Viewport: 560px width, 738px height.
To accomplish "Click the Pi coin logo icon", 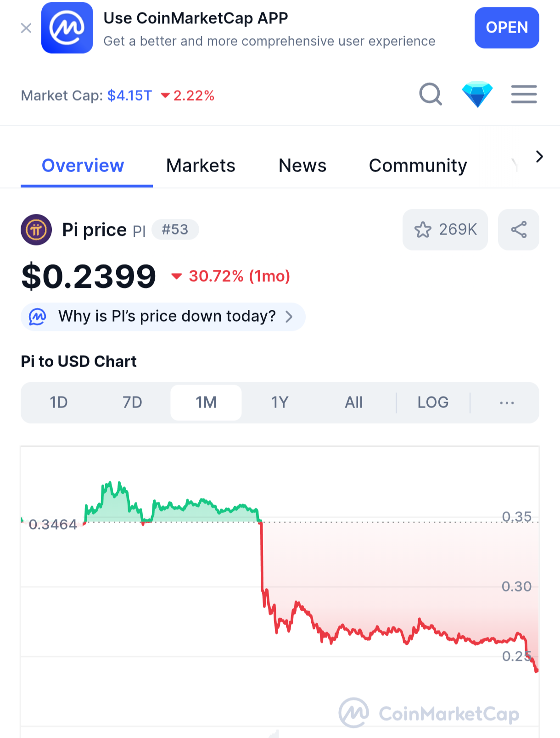I will click(x=36, y=229).
